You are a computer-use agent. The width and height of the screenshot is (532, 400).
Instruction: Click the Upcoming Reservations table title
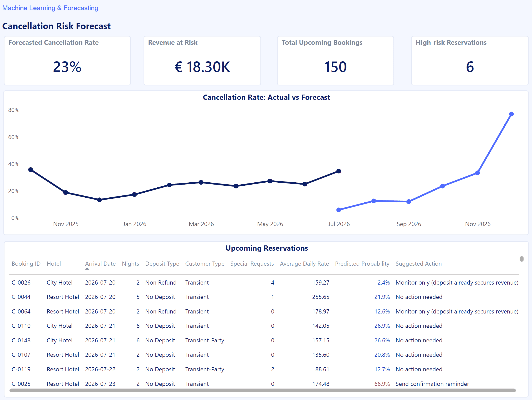coord(266,248)
